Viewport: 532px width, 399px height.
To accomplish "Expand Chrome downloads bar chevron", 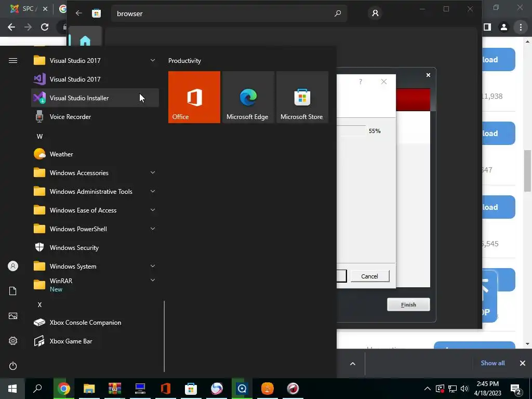I will pyautogui.click(x=353, y=364).
